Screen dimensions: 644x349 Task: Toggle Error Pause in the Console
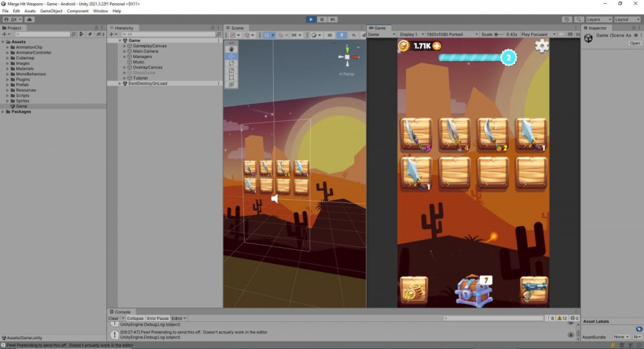pyautogui.click(x=158, y=318)
